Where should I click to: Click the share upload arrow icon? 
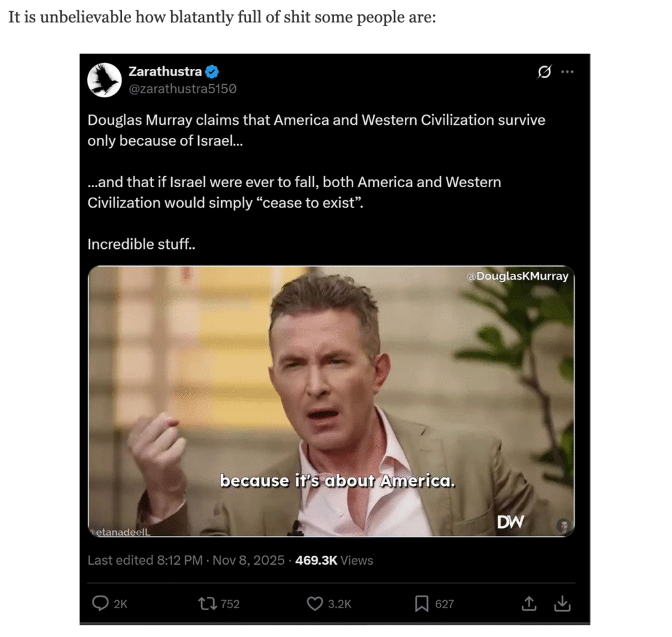(530, 604)
